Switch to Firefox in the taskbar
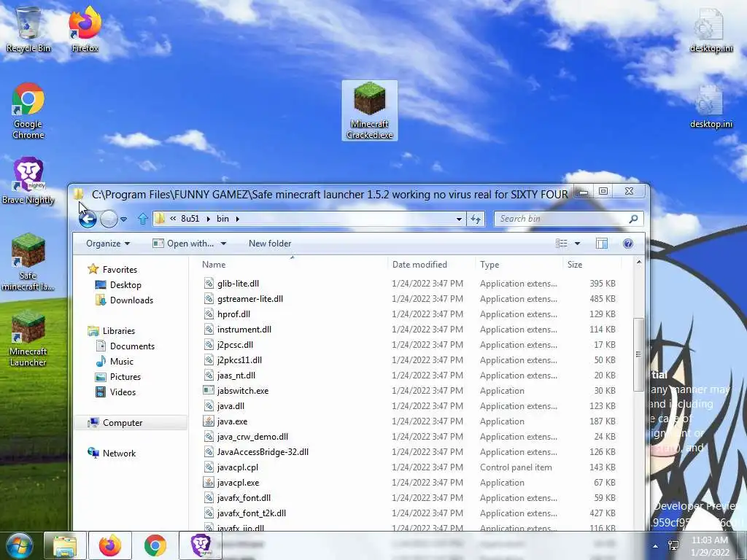This screenshot has height=560, width=747. pyautogui.click(x=109, y=545)
